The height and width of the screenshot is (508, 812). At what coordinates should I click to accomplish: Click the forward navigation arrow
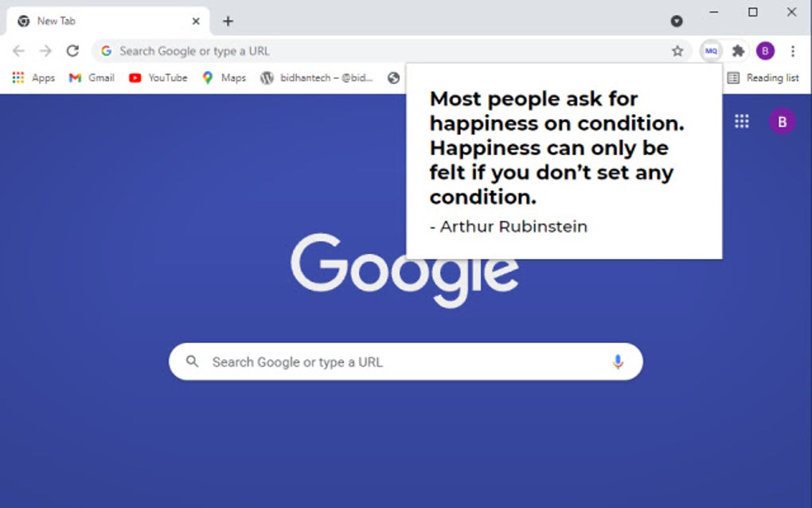[45, 51]
